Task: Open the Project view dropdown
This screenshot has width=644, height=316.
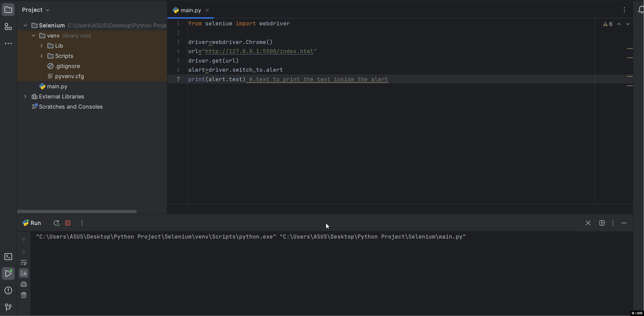Action: pyautogui.click(x=36, y=10)
